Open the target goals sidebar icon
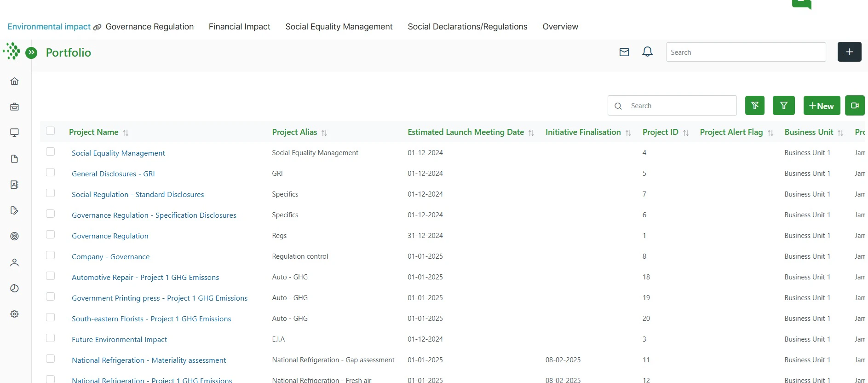Image resolution: width=868 pixels, height=383 pixels. (14, 236)
